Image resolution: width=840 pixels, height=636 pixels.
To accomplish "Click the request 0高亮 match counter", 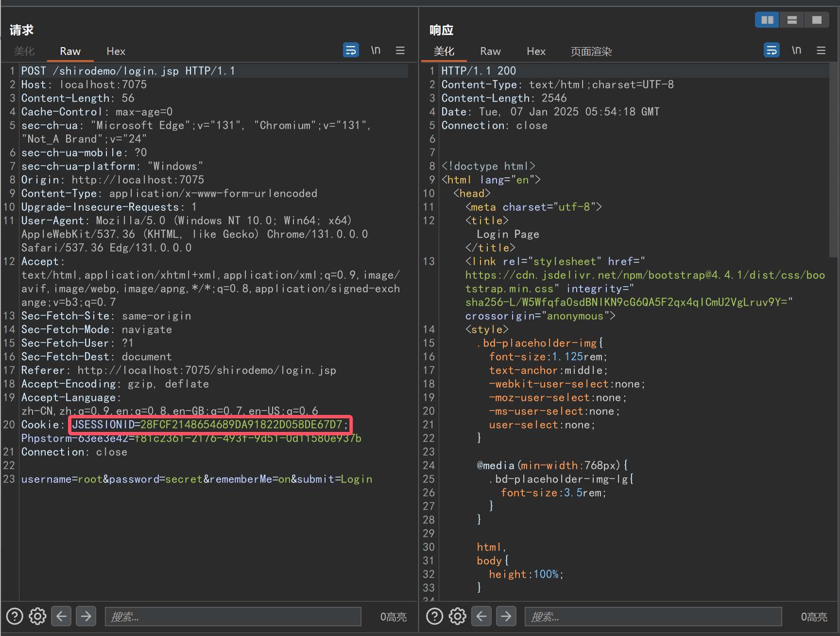I will click(393, 617).
